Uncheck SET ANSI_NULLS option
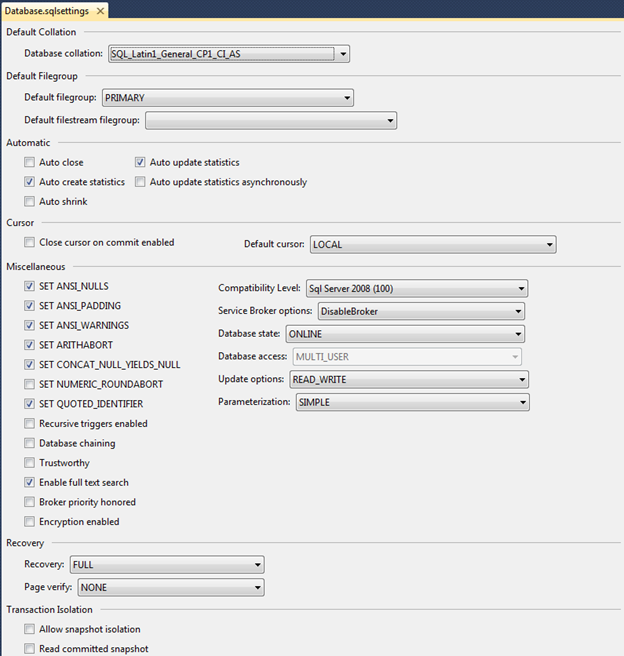 (x=30, y=286)
